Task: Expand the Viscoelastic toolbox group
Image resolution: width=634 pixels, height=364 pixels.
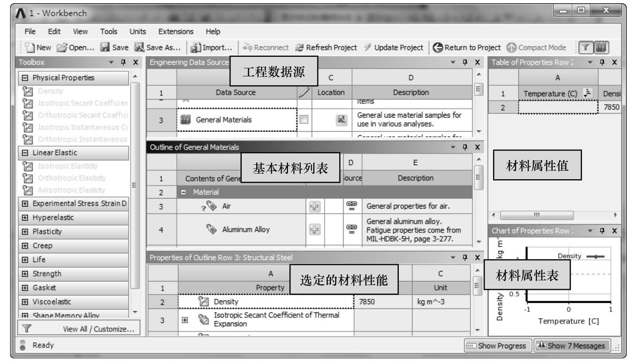Action: (x=25, y=302)
